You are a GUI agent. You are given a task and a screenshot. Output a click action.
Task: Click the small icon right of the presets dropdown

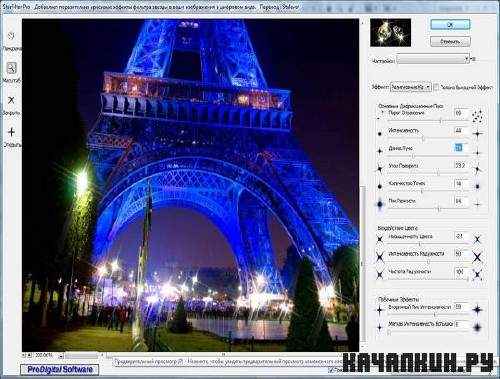point(474,59)
